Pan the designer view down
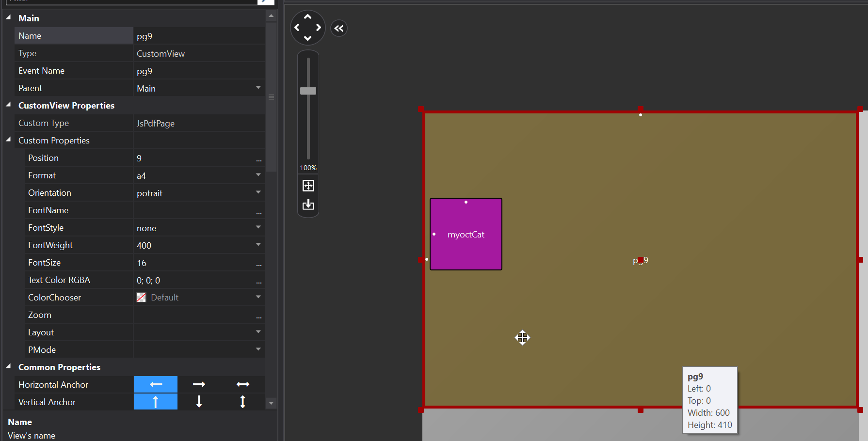 point(307,38)
